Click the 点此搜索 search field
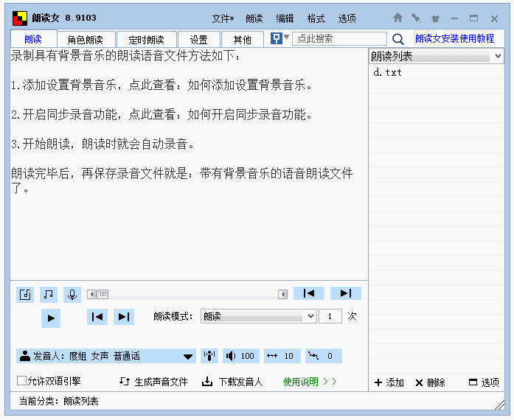 tap(340, 38)
